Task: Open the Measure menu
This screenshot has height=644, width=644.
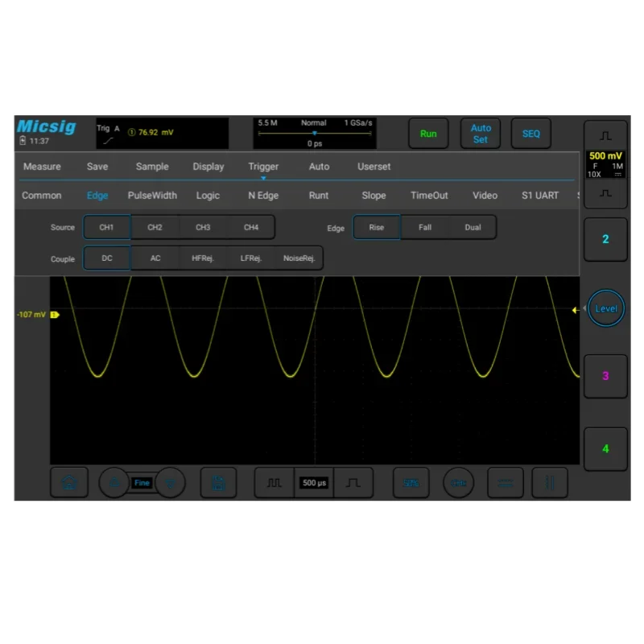Action: (42, 167)
